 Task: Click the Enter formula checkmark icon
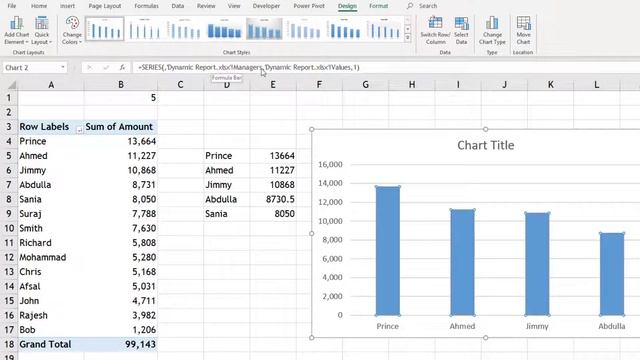pyautogui.click(x=106, y=67)
